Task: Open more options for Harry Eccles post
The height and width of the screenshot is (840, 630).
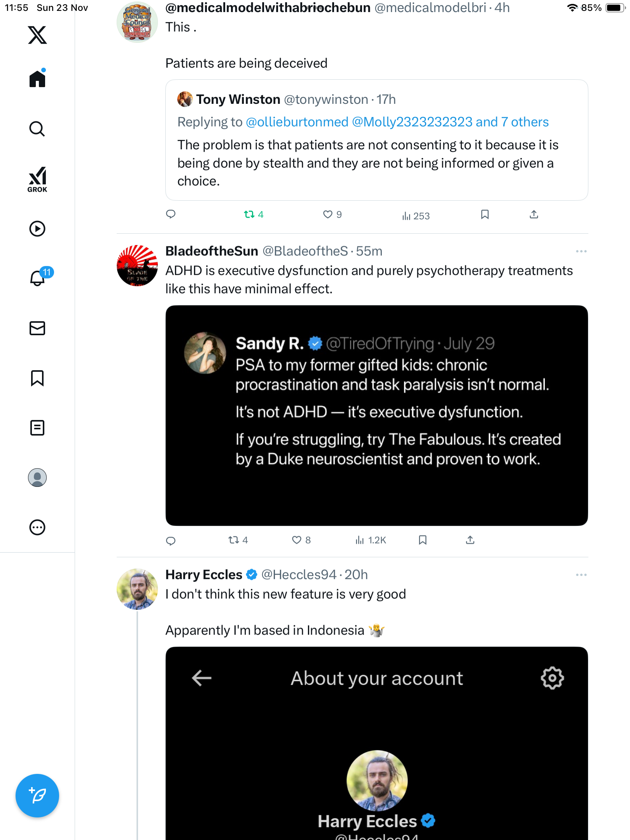Action: pyautogui.click(x=581, y=575)
